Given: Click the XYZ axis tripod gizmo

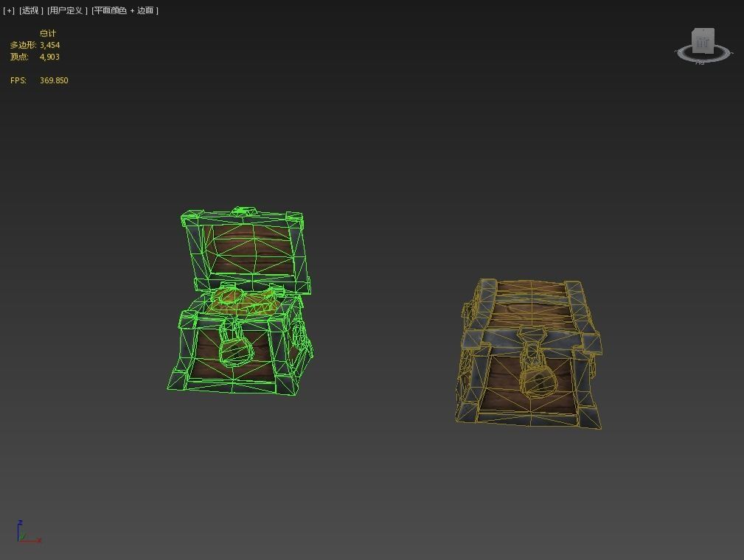Looking at the screenshot, I should tap(29, 532).
